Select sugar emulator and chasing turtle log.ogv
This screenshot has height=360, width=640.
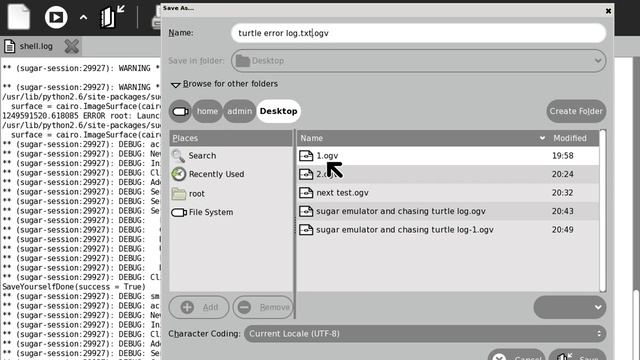[x=448, y=211]
